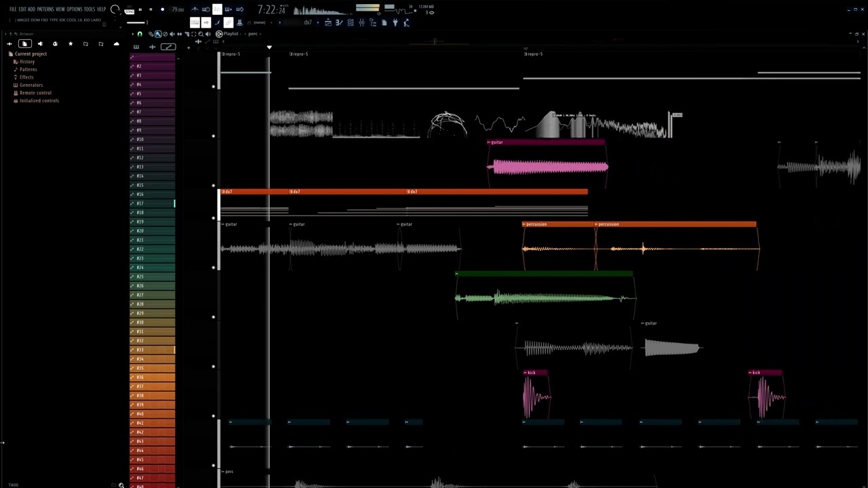Toggle the playlist snap magnet
Image resolution: width=868 pixels, height=488 pixels.
[x=140, y=34]
